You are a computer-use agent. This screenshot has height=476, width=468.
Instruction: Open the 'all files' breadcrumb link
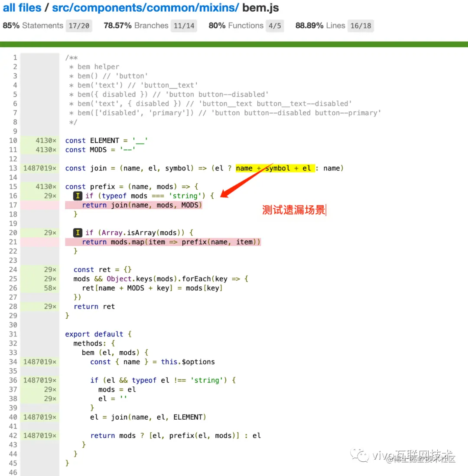coord(22,8)
